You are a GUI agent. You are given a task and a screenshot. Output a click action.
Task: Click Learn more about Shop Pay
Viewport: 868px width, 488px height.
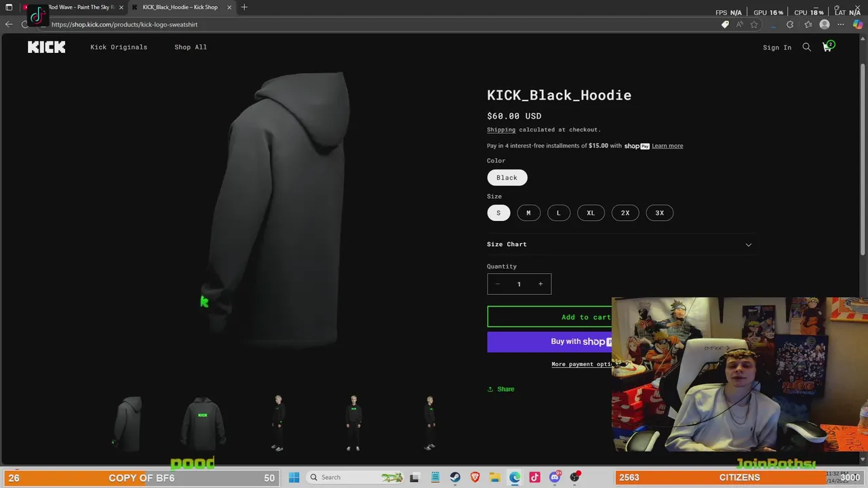coord(667,146)
